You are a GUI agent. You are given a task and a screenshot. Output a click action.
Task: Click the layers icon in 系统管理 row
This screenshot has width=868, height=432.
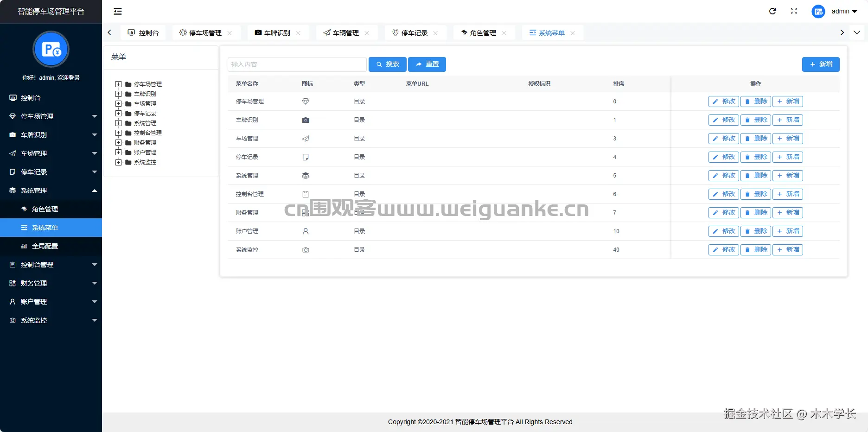click(x=306, y=176)
